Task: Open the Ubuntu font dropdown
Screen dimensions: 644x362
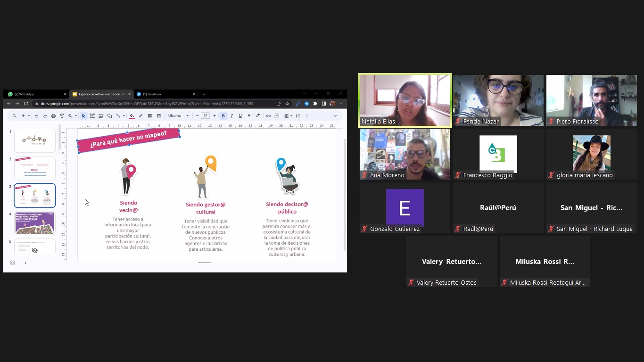Action: 178,116
